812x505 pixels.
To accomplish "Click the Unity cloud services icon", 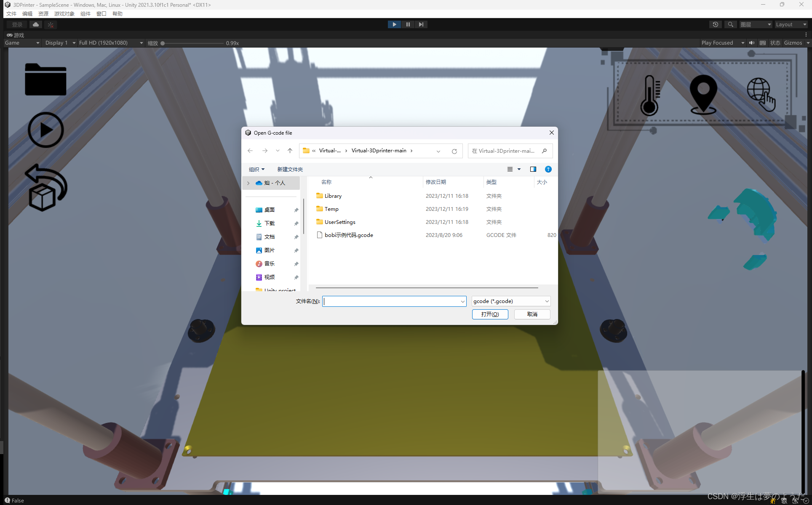I will click(36, 24).
